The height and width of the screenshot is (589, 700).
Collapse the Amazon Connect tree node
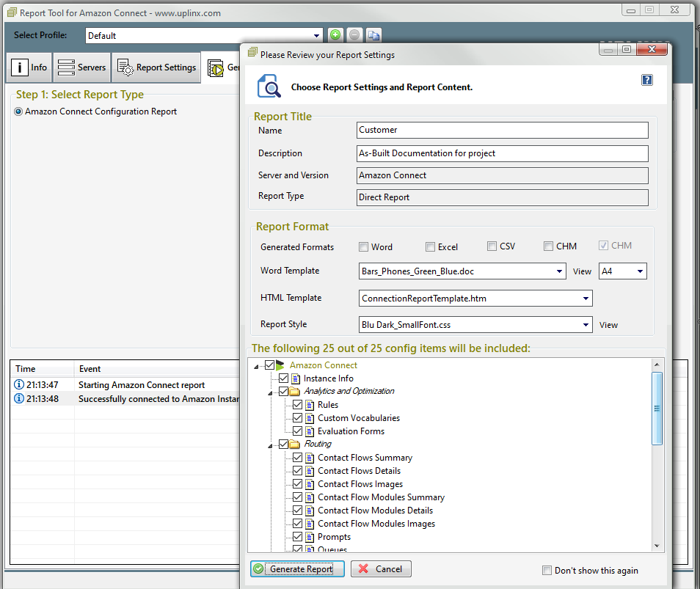[x=256, y=366]
